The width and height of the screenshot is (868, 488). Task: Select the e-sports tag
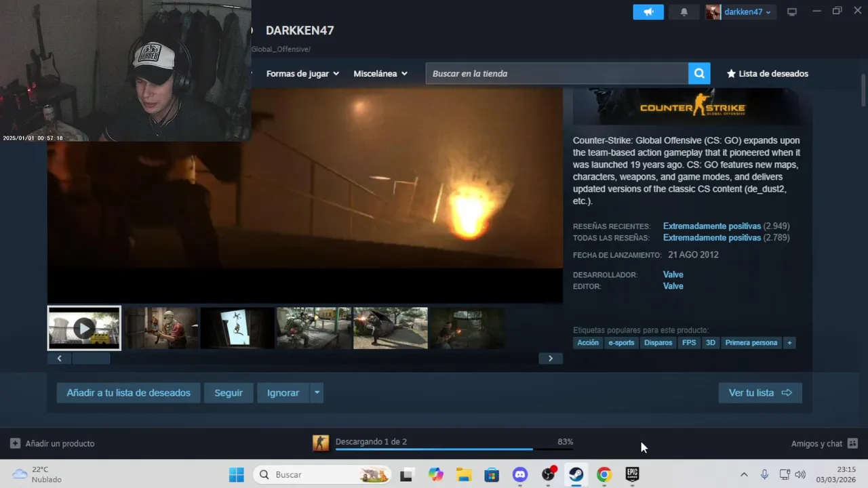(621, 343)
